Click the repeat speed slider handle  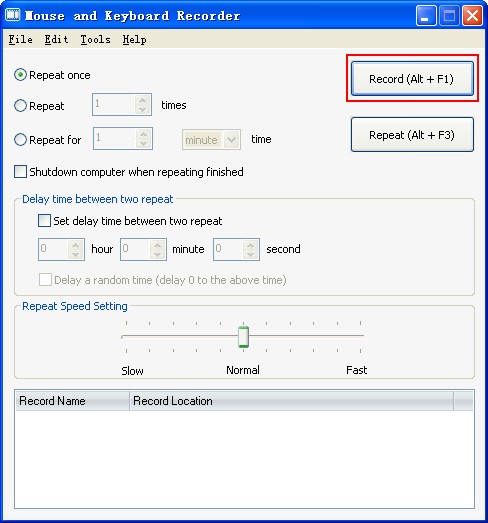[x=243, y=337]
